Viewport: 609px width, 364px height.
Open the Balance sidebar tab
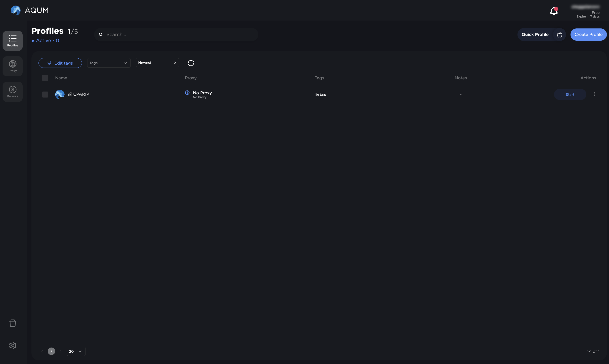[12, 92]
